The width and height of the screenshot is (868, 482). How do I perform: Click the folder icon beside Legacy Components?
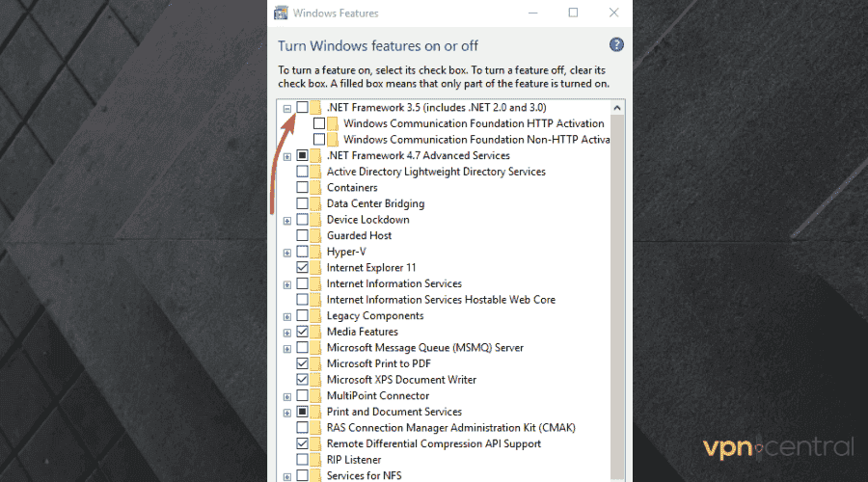(315, 316)
